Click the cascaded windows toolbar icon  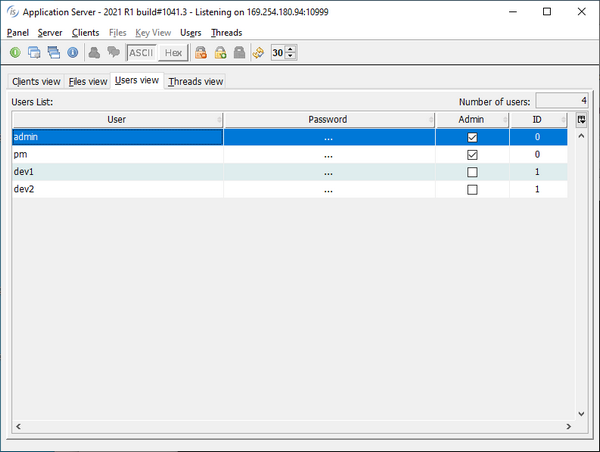click(x=35, y=53)
